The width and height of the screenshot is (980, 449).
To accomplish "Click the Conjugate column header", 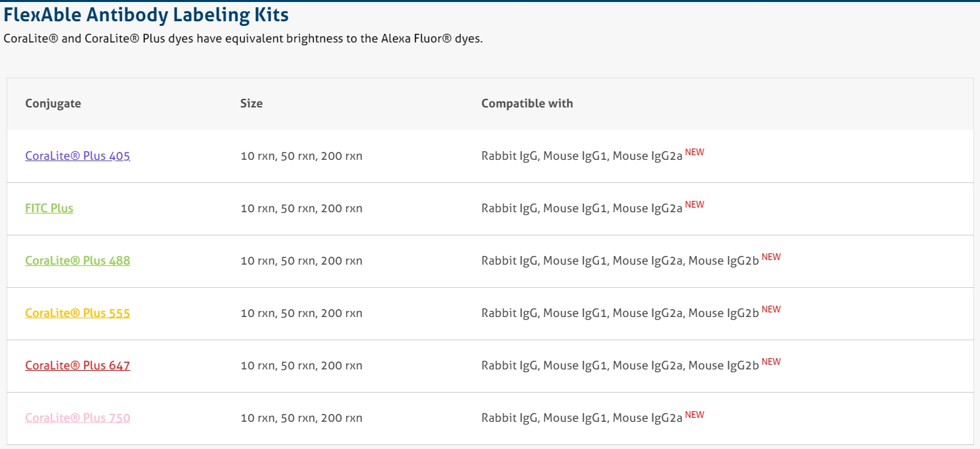I will point(53,103).
